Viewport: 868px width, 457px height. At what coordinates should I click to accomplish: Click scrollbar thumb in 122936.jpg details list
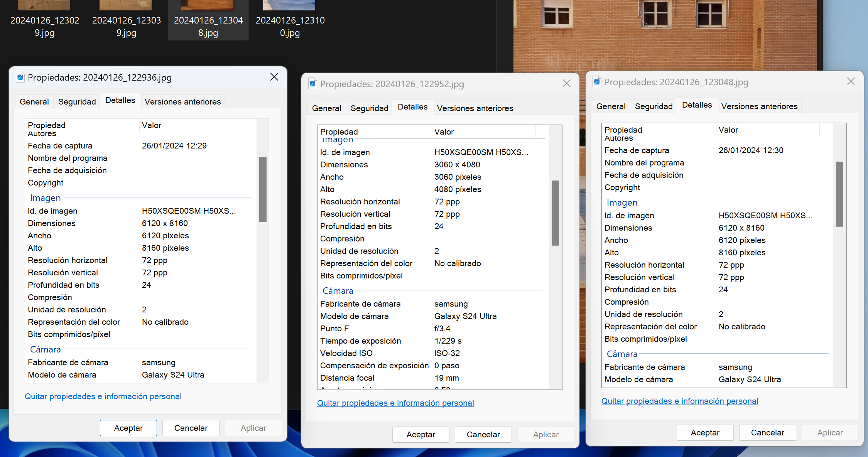[263, 189]
